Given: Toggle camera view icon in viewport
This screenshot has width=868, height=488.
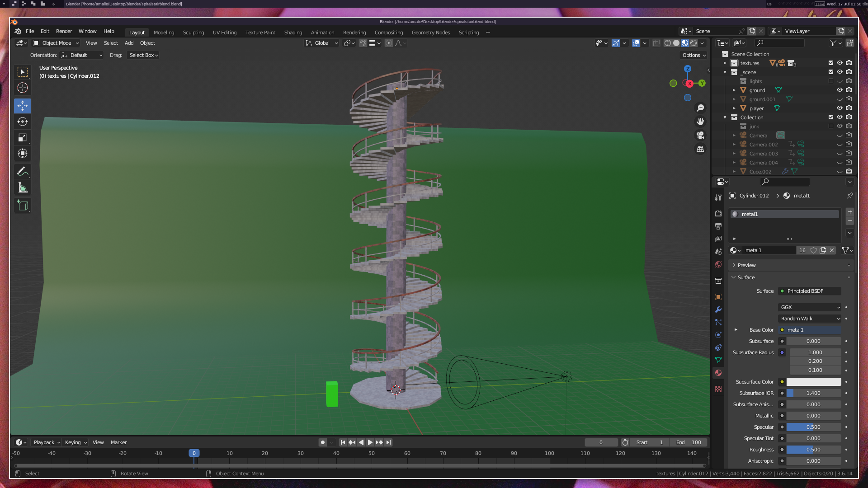Looking at the screenshot, I should point(700,135).
